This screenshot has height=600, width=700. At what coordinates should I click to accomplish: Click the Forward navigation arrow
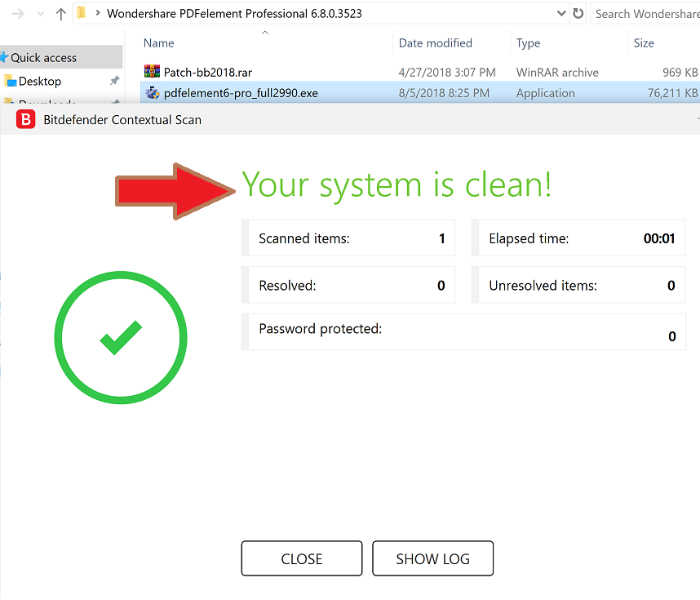point(18,14)
